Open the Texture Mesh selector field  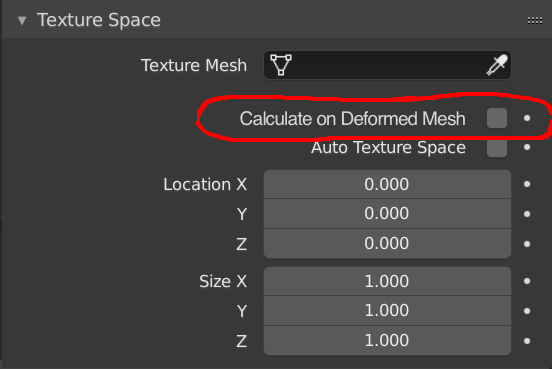[387, 65]
